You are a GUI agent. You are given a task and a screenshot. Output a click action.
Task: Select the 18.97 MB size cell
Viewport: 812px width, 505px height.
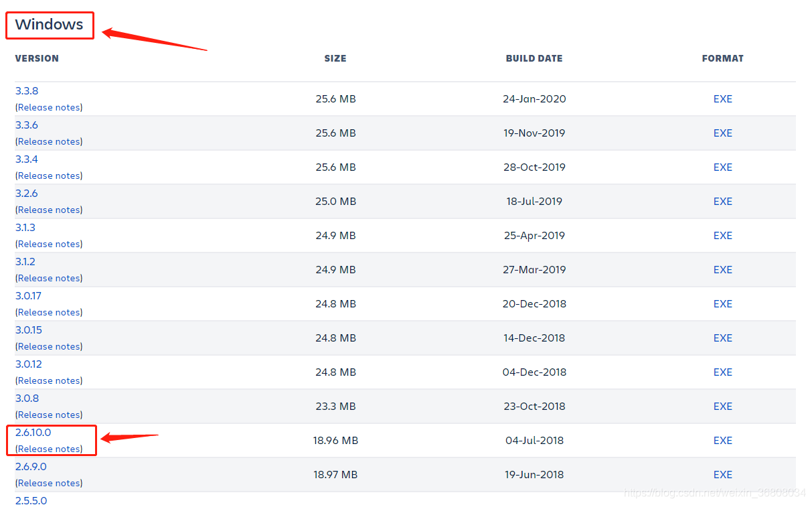tap(335, 474)
